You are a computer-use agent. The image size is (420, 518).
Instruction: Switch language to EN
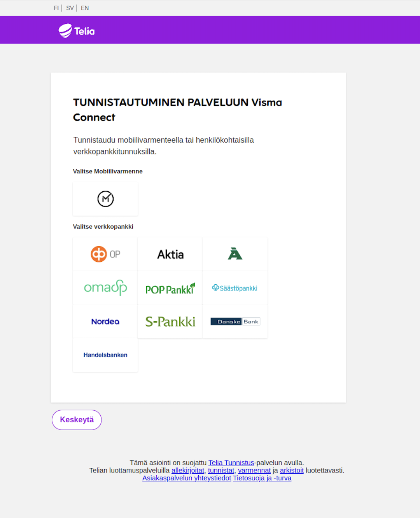click(x=85, y=8)
